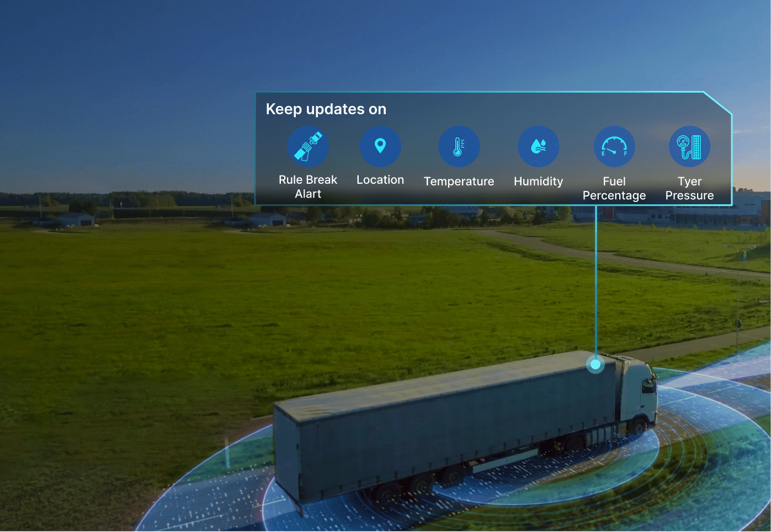Select the Fuel Percentage gauge icon
Viewport: 771px width, 532px height.
tap(614, 146)
